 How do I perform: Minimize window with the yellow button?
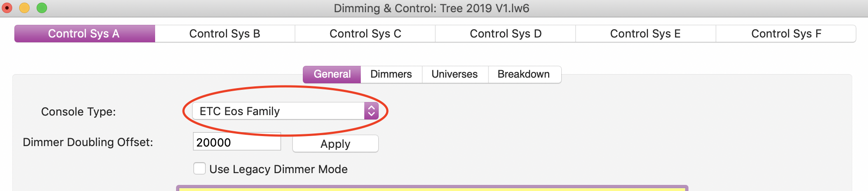(x=24, y=8)
